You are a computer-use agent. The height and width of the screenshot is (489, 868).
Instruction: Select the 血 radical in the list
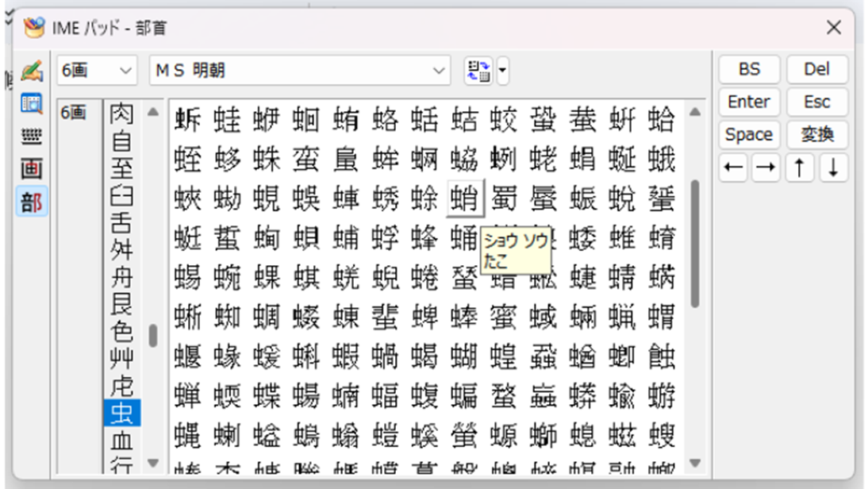click(x=121, y=441)
